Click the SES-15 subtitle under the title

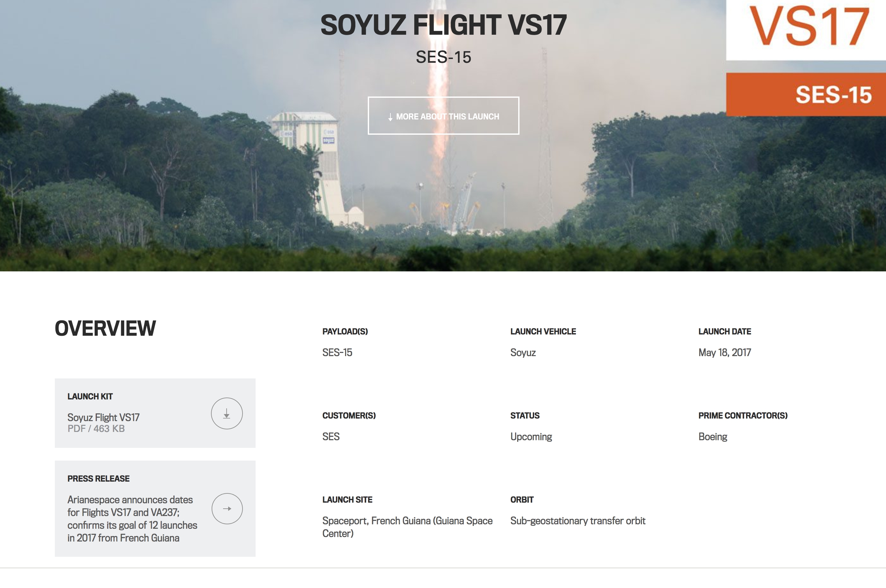[x=443, y=57]
